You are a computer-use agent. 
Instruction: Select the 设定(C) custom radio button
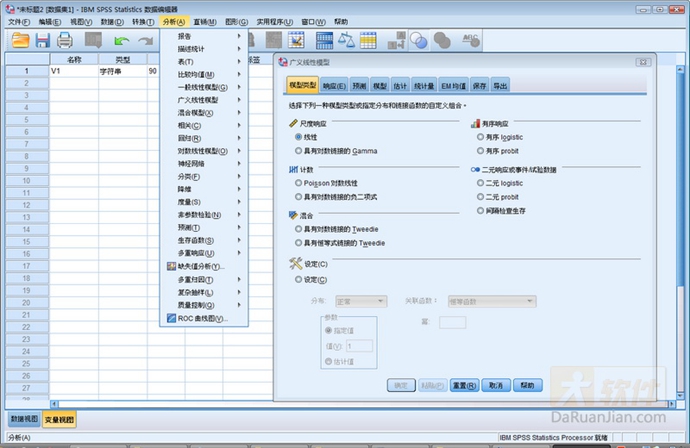click(298, 279)
